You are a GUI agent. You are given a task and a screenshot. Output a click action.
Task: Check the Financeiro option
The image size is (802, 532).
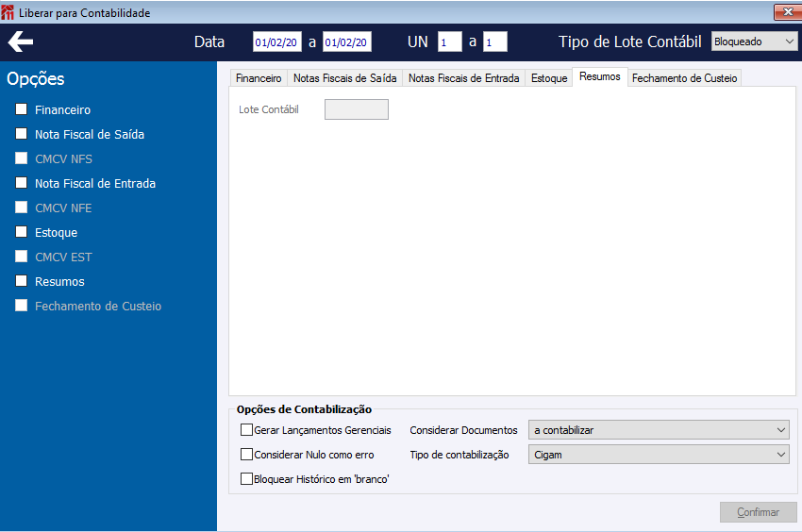[x=21, y=109]
